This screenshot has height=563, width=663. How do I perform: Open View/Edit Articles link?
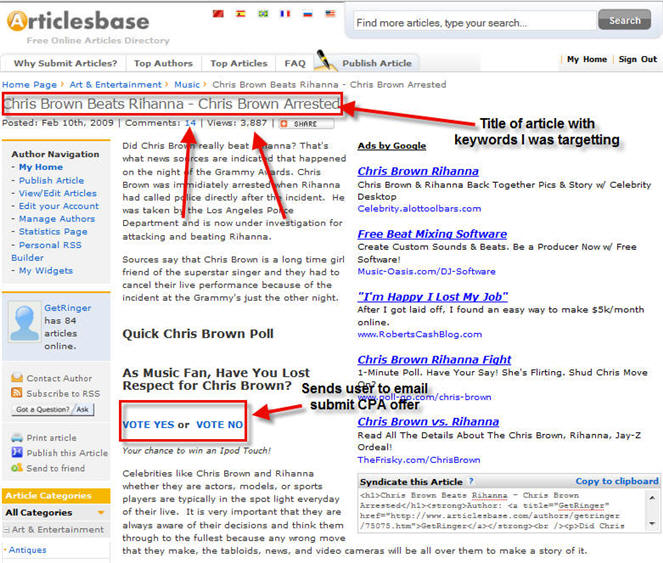pyautogui.click(x=58, y=193)
